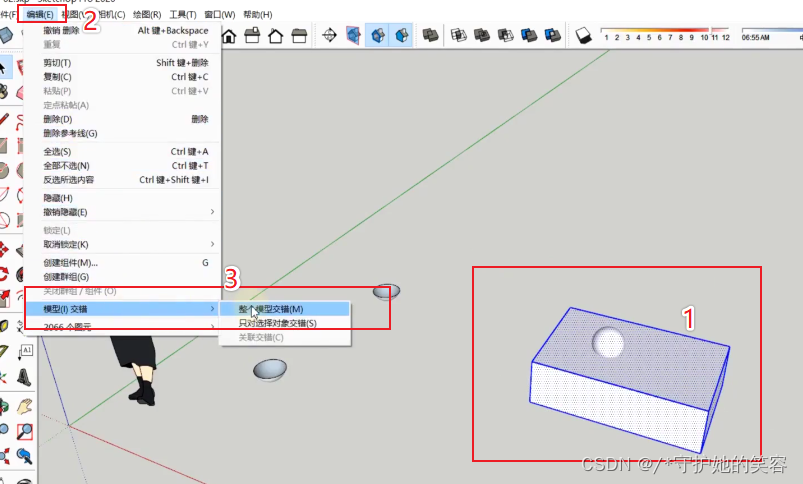Select the arrow Select tool
The height and width of the screenshot is (484, 803).
[4, 67]
